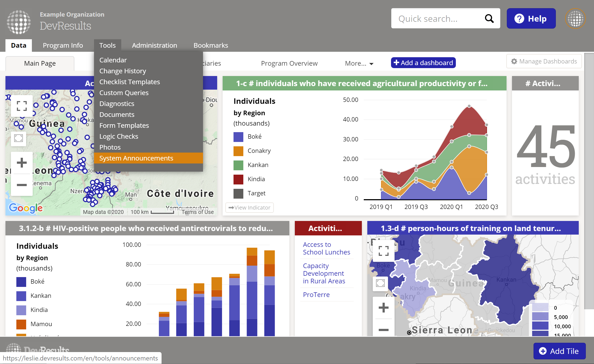Click the square frame icon on activities map

point(19,138)
